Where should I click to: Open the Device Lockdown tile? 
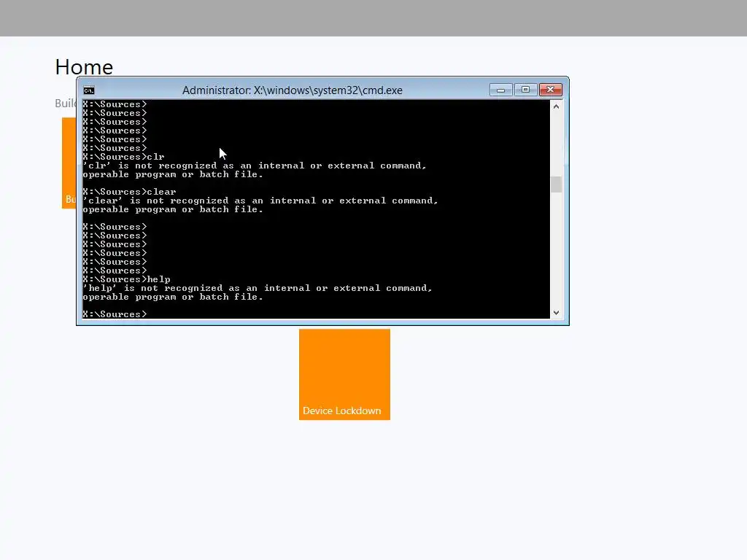click(x=344, y=374)
